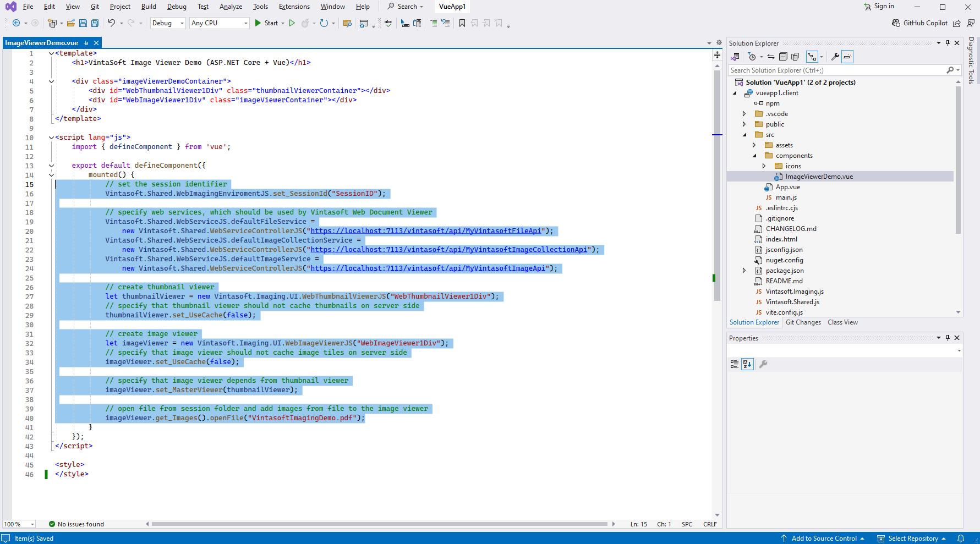The image size is (980, 544).
Task: Click the GitHub Copilot icon
Action: (896, 23)
